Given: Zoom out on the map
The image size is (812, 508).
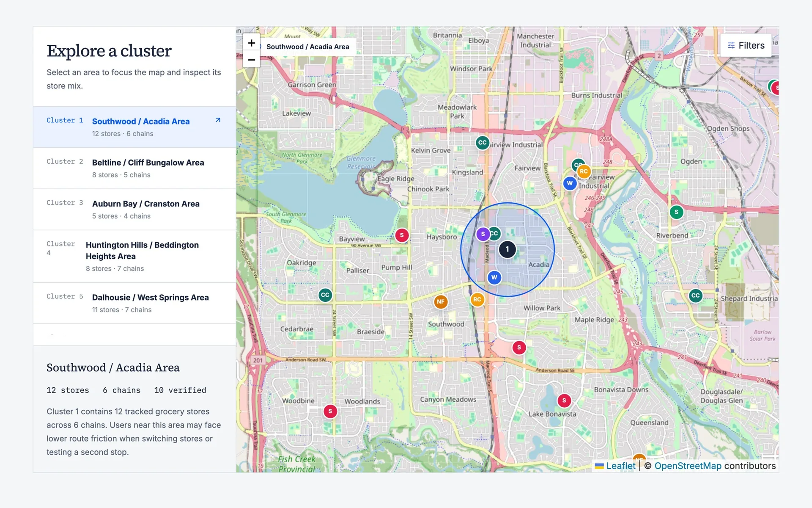Looking at the screenshot, I should click(x=251, y=60).
